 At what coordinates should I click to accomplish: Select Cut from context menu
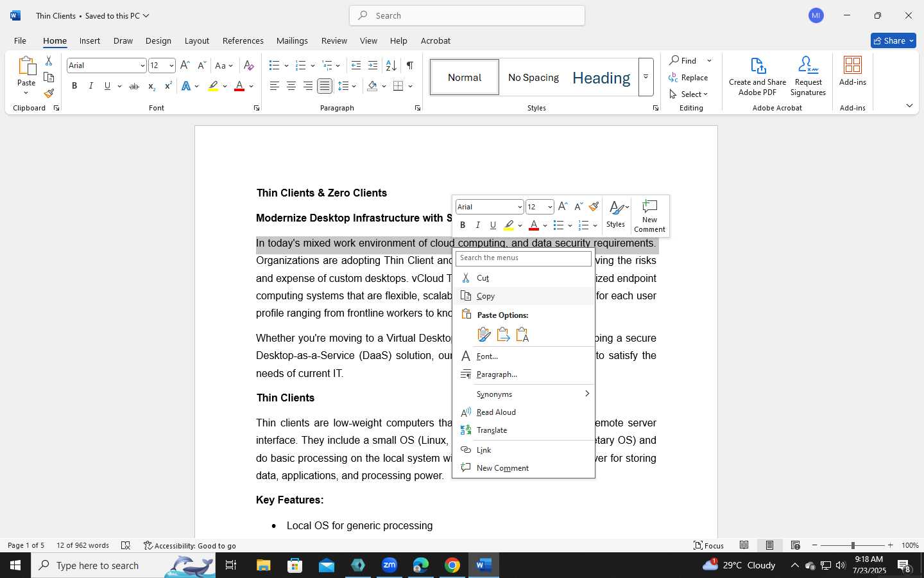(x=524, y=278)
